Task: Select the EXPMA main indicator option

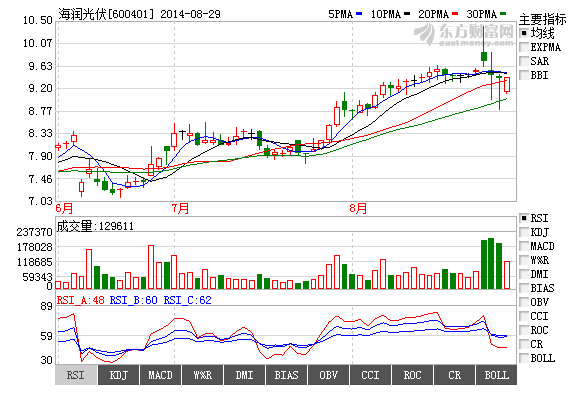Action: [524, 47]
